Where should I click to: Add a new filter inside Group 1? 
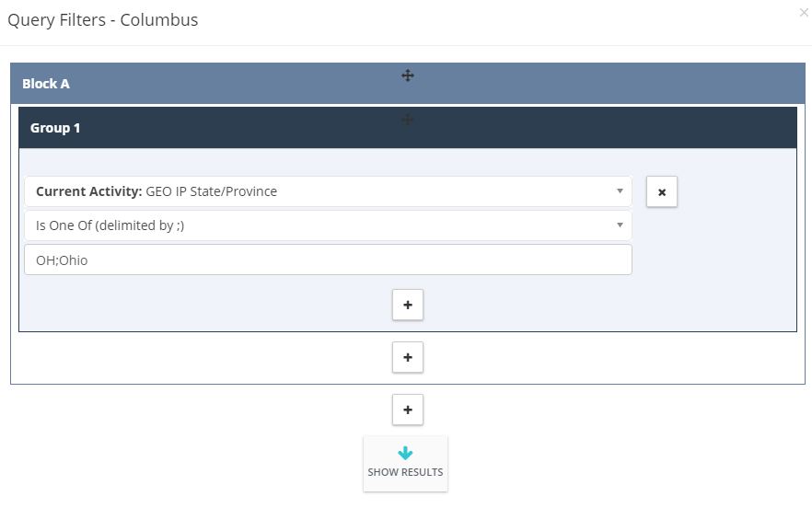[x=408, y=305]
